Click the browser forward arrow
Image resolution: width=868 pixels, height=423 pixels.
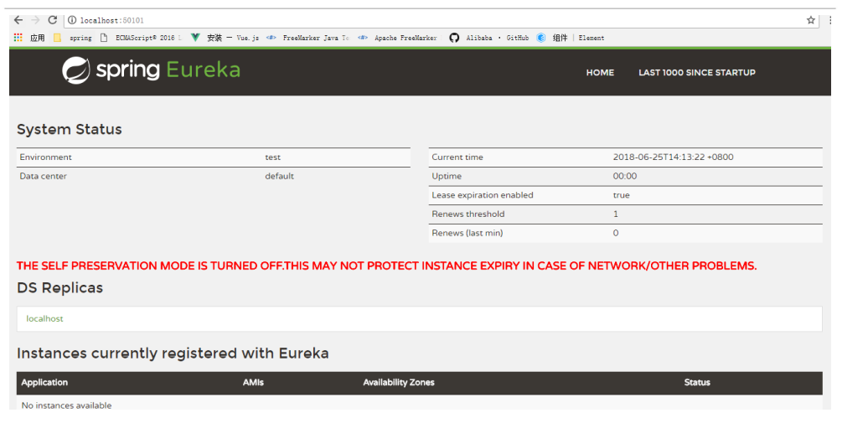point(35,20)
